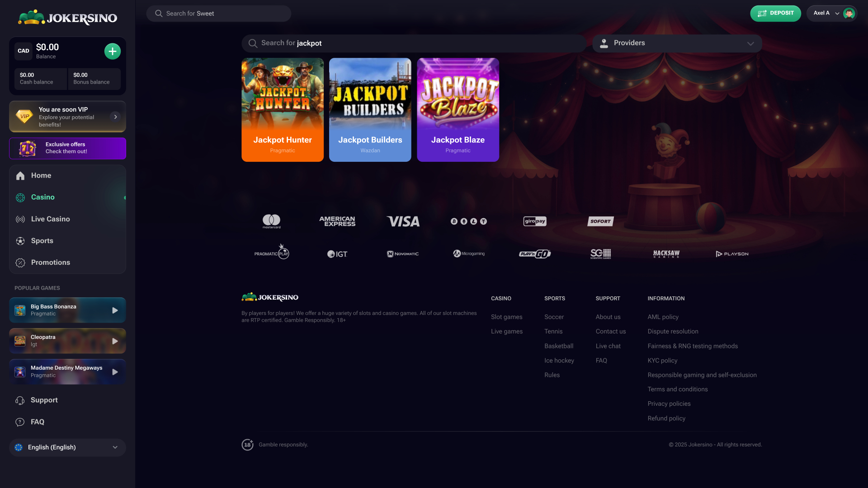The image size is (868, 488).
Task: Switch to the Sports footer section
Action: (x=555, y=298)
